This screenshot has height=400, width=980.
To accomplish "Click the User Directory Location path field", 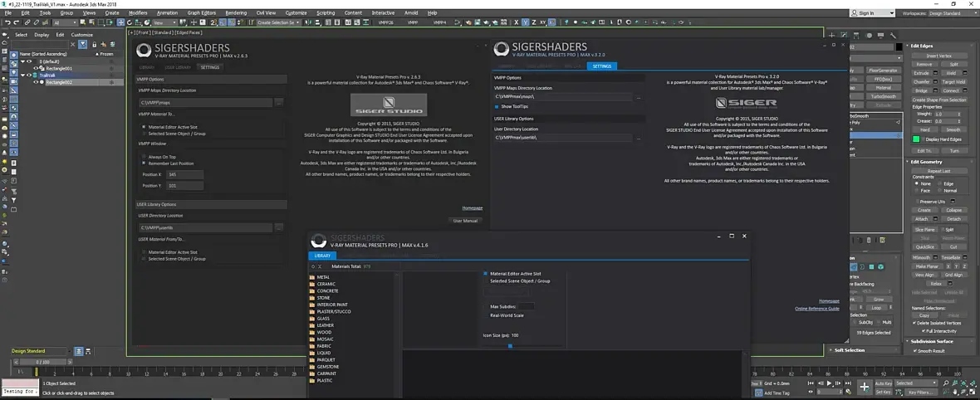I will pyautogui.click(x=564, y=137).
